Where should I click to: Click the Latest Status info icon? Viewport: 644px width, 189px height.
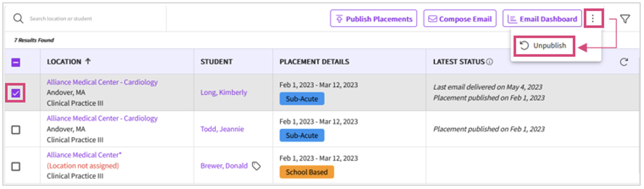[x=490, y=62]
